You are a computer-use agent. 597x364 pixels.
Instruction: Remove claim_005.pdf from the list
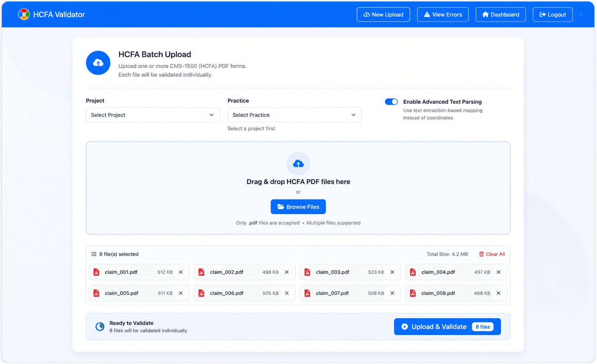point(181,293)
